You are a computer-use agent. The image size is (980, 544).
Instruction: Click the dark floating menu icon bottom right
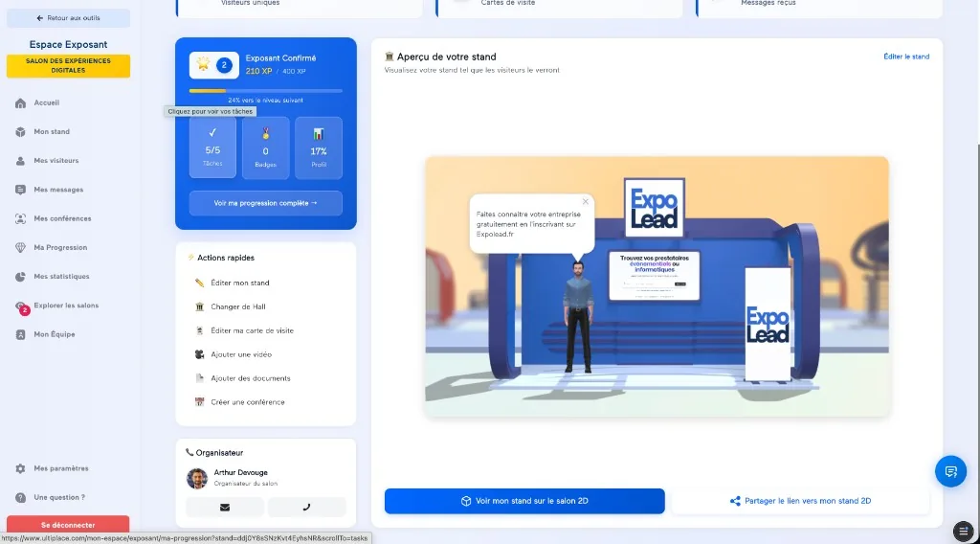click(963, 531)
